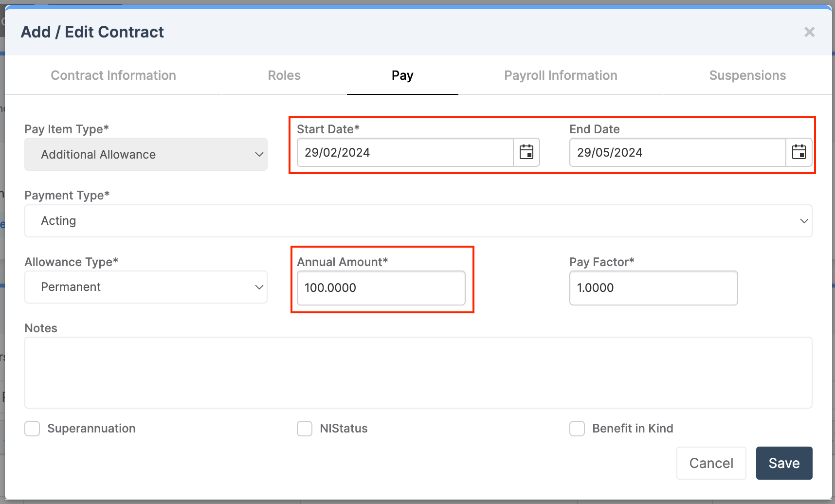Expand the Allowance Type dropdown
Screen dimensions: 835x504
tap(146, 287)
